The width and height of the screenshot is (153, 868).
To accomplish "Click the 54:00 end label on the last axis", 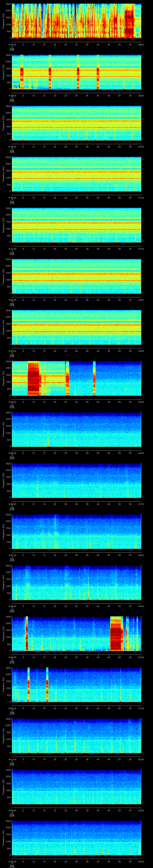I will [x=141, y=861].
